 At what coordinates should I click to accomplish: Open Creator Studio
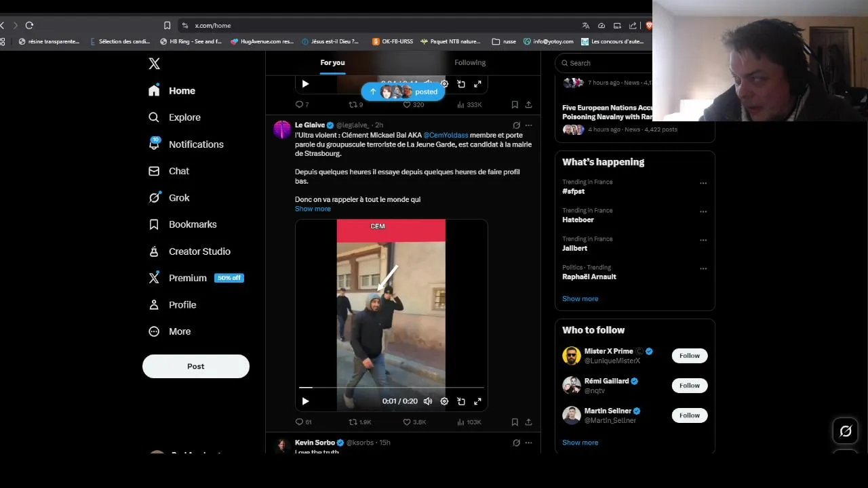190,251
